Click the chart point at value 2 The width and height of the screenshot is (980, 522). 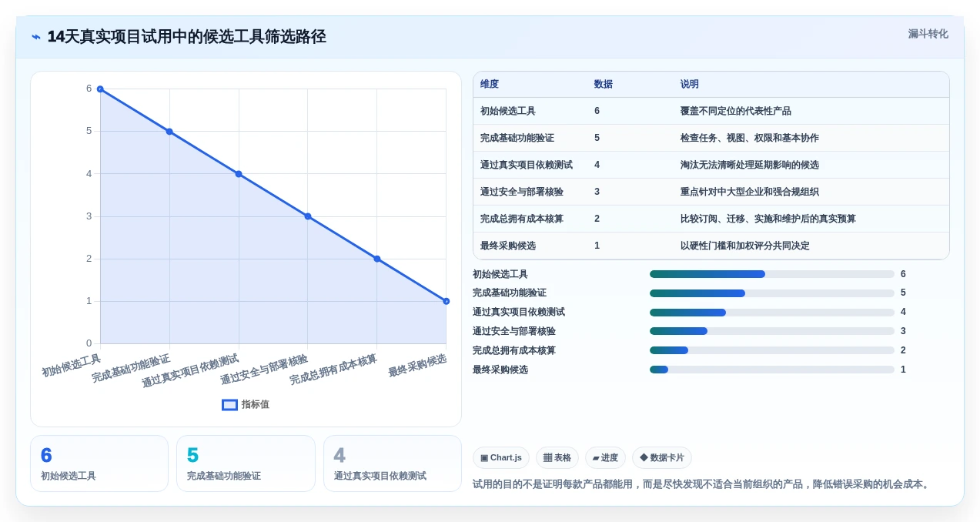tap(377, 259)
